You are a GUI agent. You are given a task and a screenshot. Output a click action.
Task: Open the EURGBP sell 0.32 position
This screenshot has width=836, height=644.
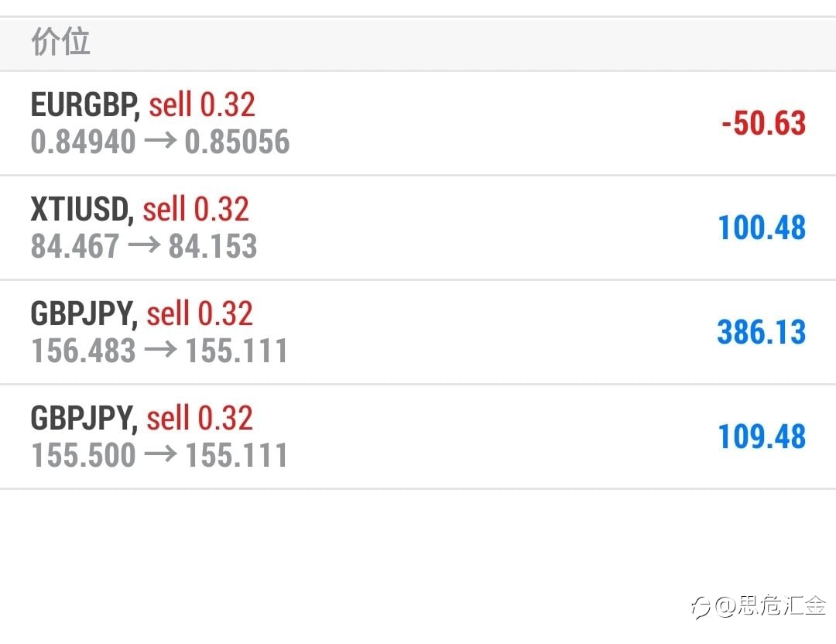pos(418,123)
